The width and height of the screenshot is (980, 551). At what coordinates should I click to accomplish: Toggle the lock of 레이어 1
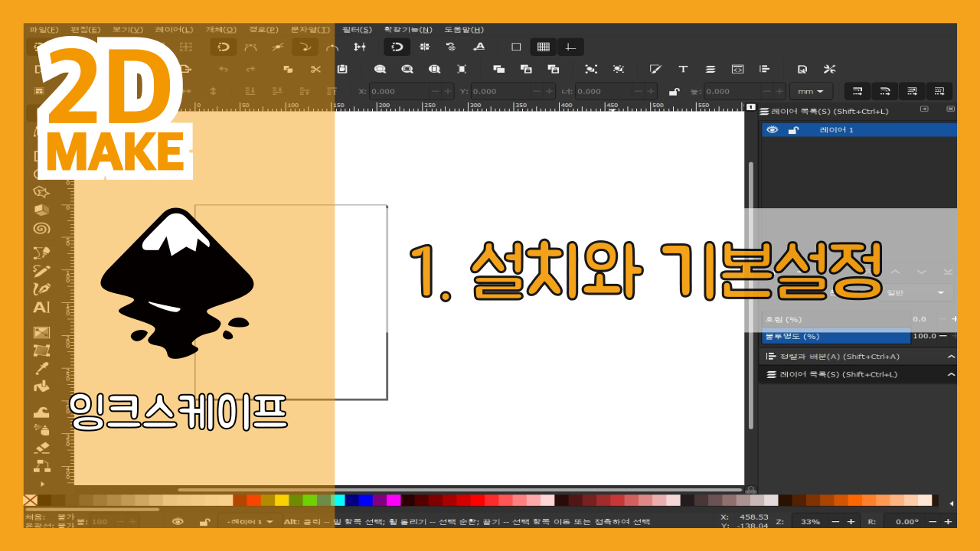(793, 130)
